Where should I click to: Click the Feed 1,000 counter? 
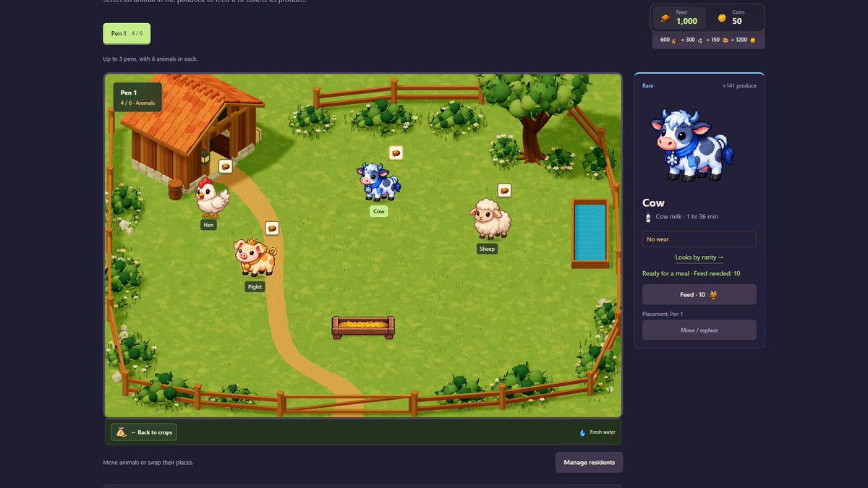click(x=679, y=17)
